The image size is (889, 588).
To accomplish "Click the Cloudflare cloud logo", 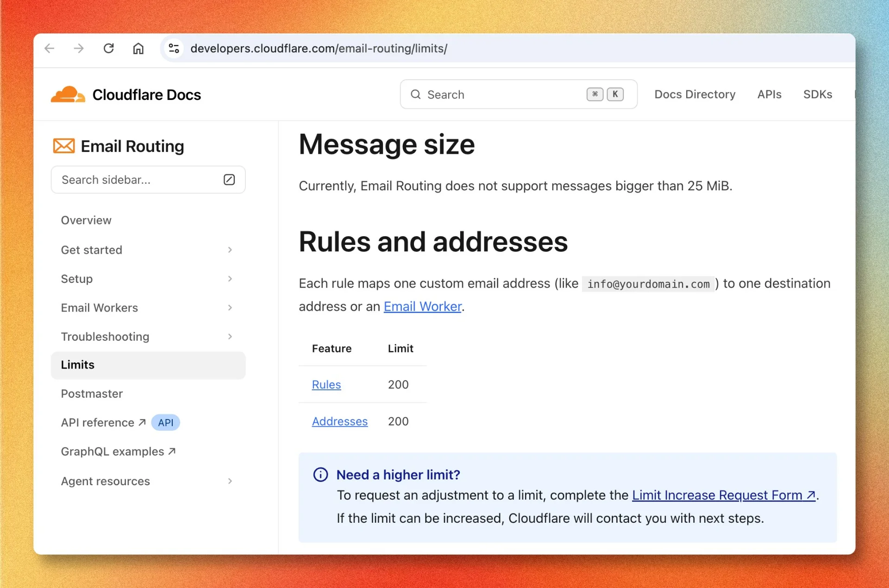I will [68, 94].
